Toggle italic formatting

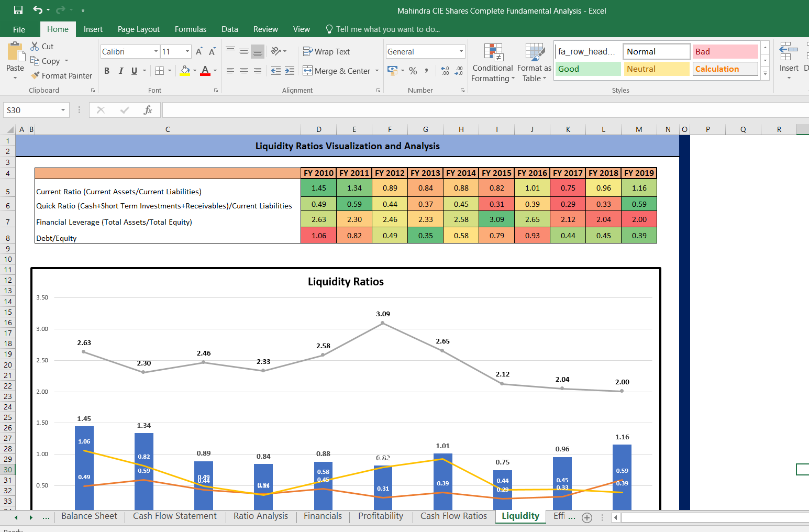coord(120,71)
